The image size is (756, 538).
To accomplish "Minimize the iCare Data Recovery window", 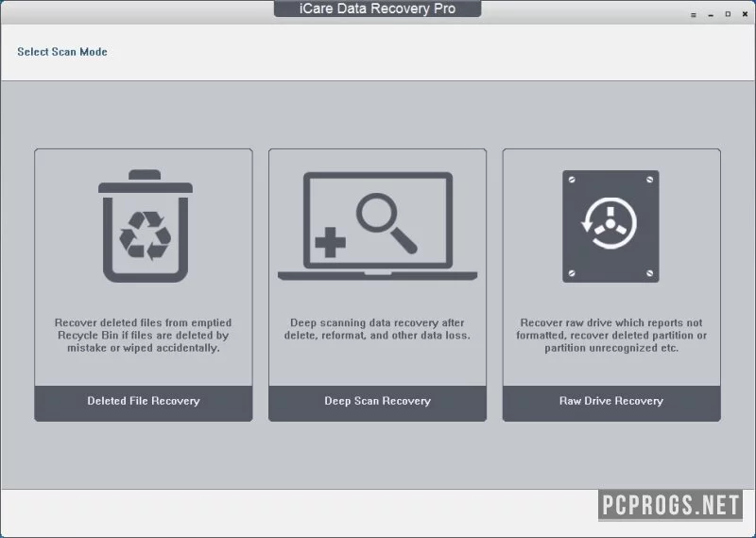I will pos(711,15).
